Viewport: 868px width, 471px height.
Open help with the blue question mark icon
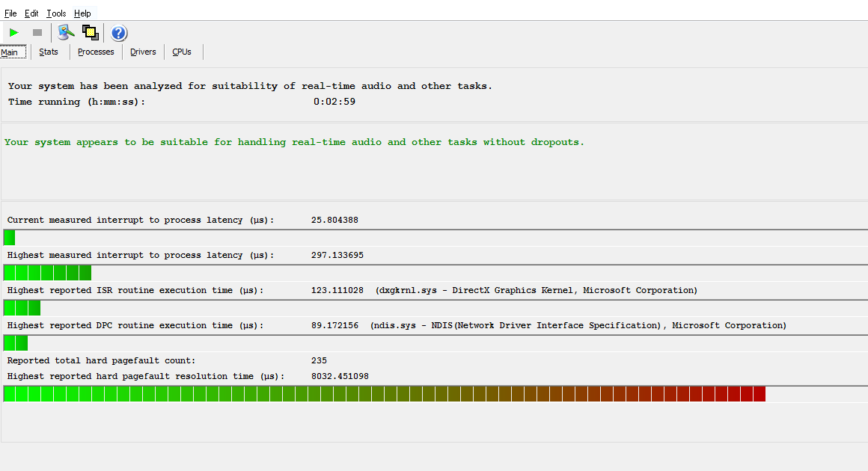coord(119,33)
